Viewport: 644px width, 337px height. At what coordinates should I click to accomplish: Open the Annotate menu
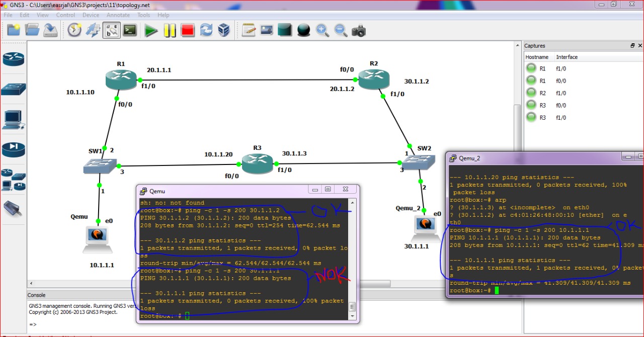pyautogui.click(x=118, y=15)
